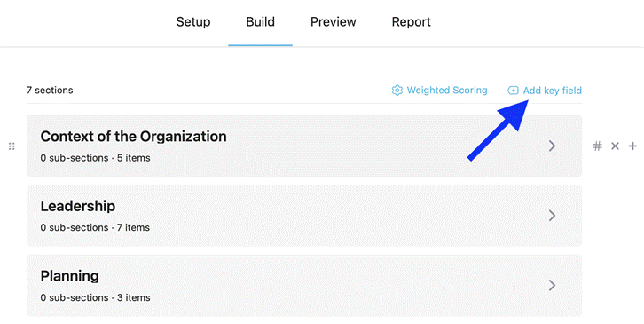644x324 pixels.
Task: Select the Build tab
Action: [x=261, y=22]
